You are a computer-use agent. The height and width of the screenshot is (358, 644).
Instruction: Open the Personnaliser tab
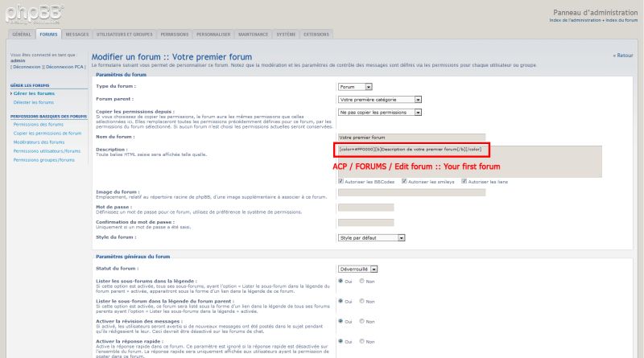(213, 35)
